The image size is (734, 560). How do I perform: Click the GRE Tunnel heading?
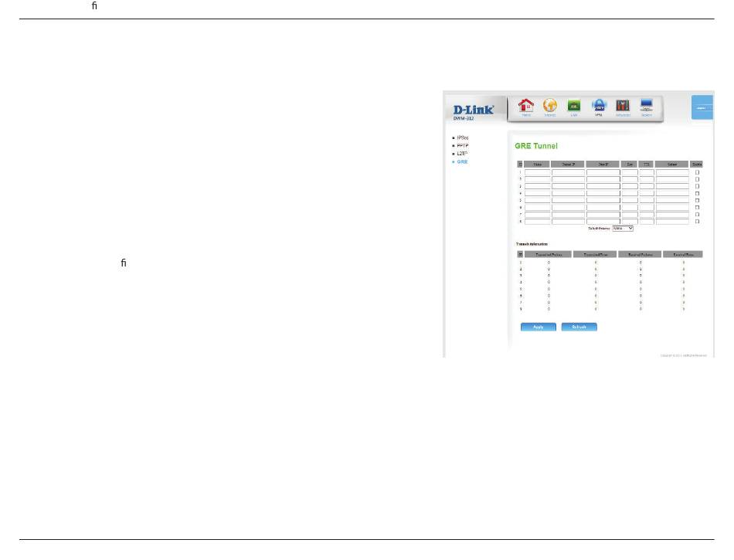[x=536, y=146]
